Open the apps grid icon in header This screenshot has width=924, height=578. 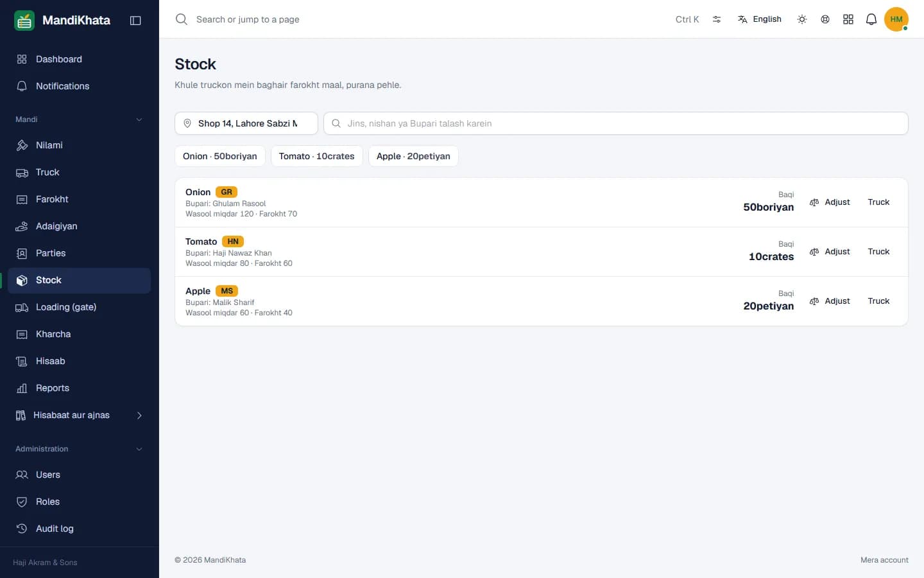(x=848, y=19)
